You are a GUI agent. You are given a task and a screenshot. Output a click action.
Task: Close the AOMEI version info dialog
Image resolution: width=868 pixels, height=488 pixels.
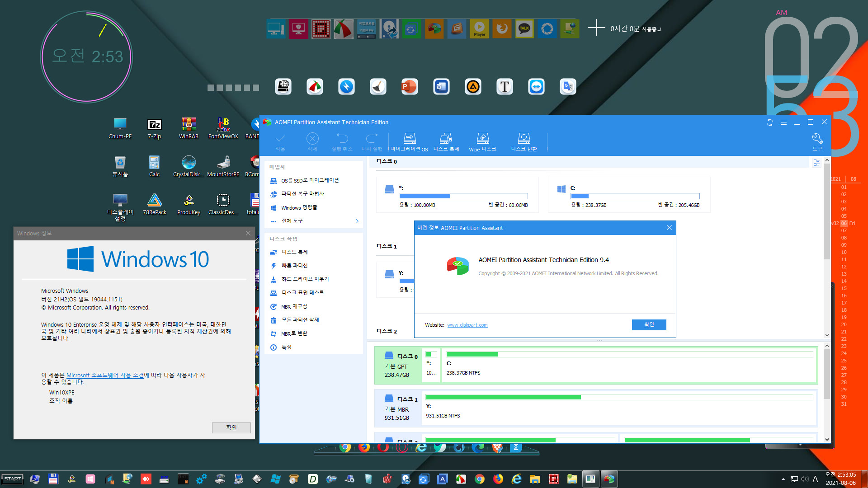[669, 228]
